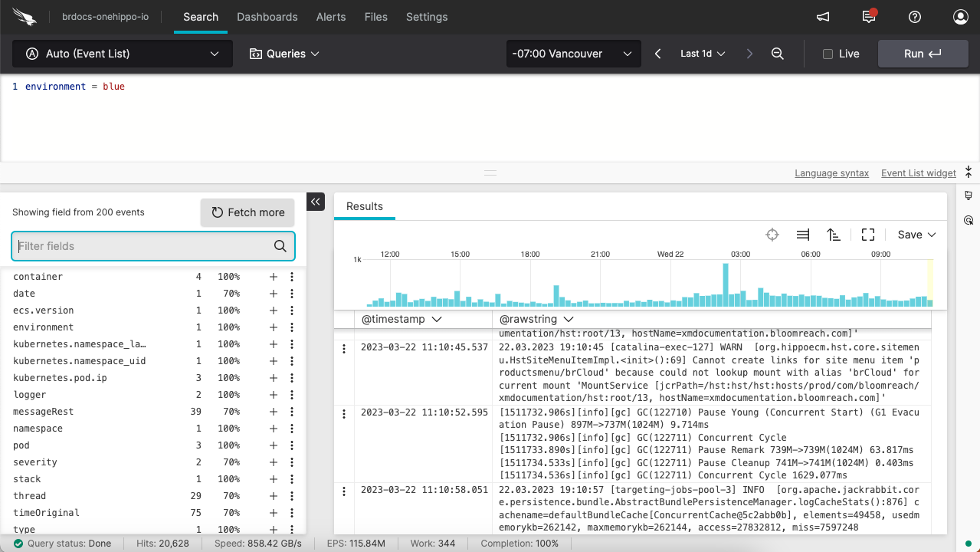Open the Language syntax link
The image size is (980, 552).
pos(831,173)
